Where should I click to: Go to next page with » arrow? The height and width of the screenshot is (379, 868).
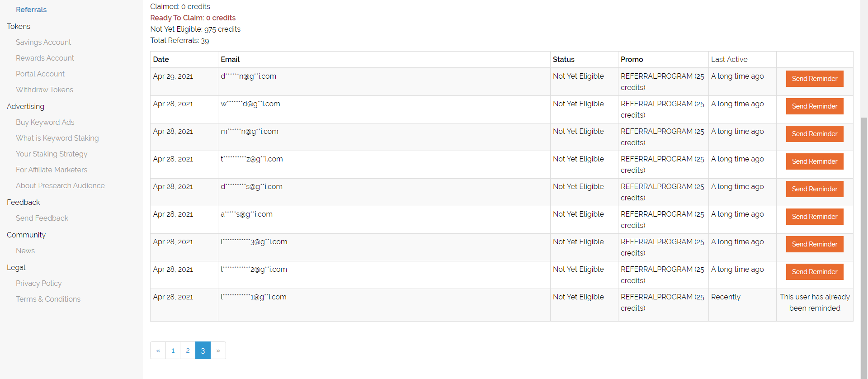[218, 351]
